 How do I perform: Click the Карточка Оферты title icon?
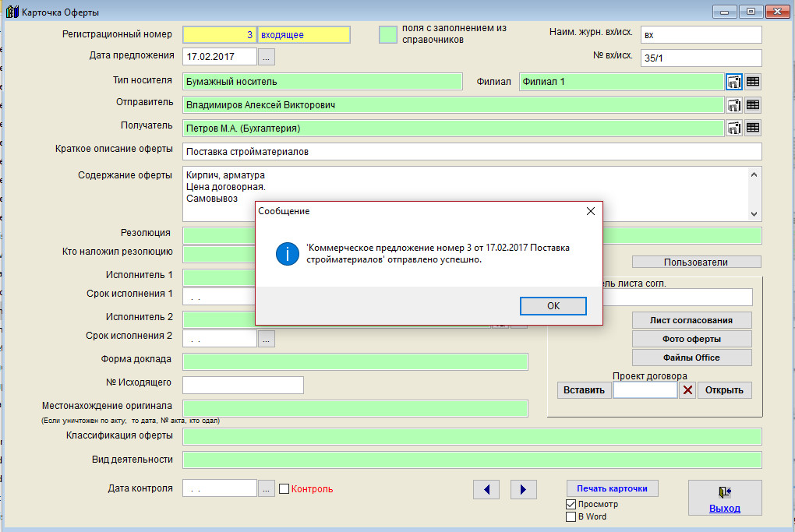pos(12,12)
